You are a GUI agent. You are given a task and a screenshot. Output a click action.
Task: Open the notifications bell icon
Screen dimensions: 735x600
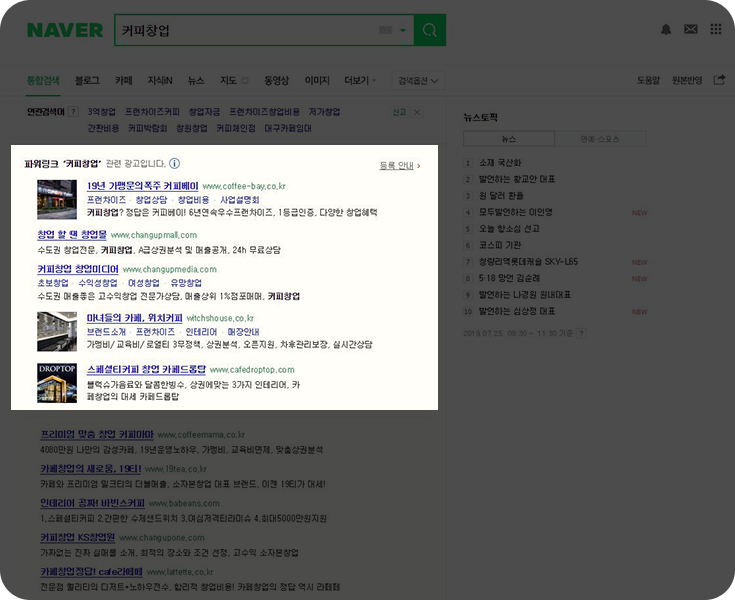pyautogui.click(x=666, y=30)
